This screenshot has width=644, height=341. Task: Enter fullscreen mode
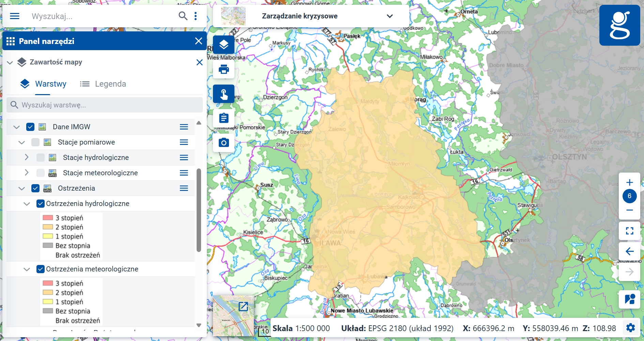pyautogui.click(x=629, y=231)
